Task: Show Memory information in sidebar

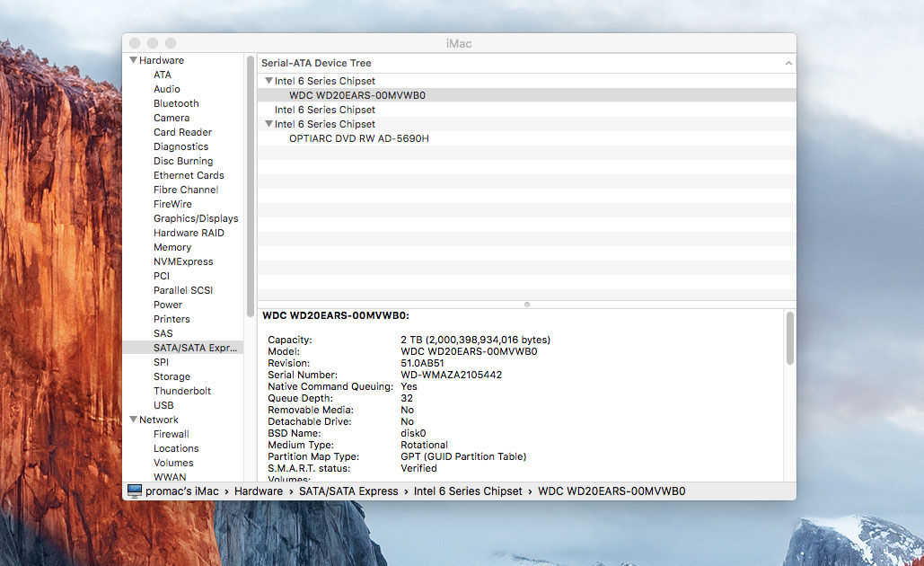Action: click(x=172, y=247)
